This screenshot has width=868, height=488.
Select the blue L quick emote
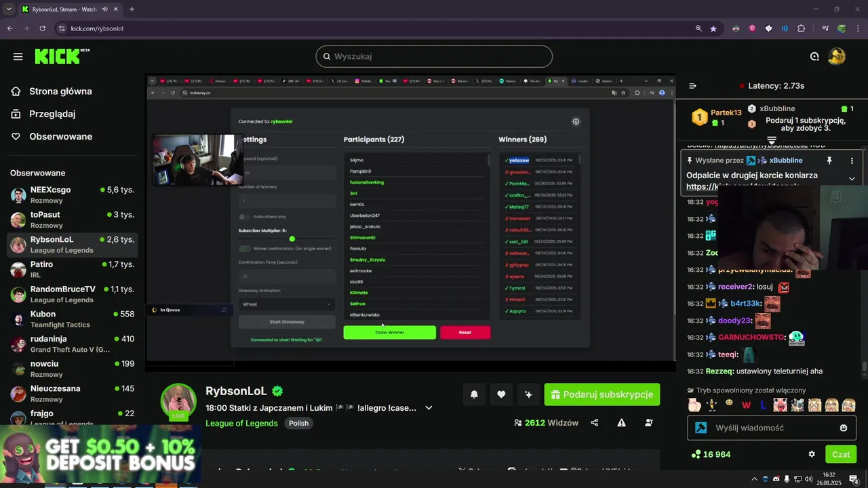(763, 405)
